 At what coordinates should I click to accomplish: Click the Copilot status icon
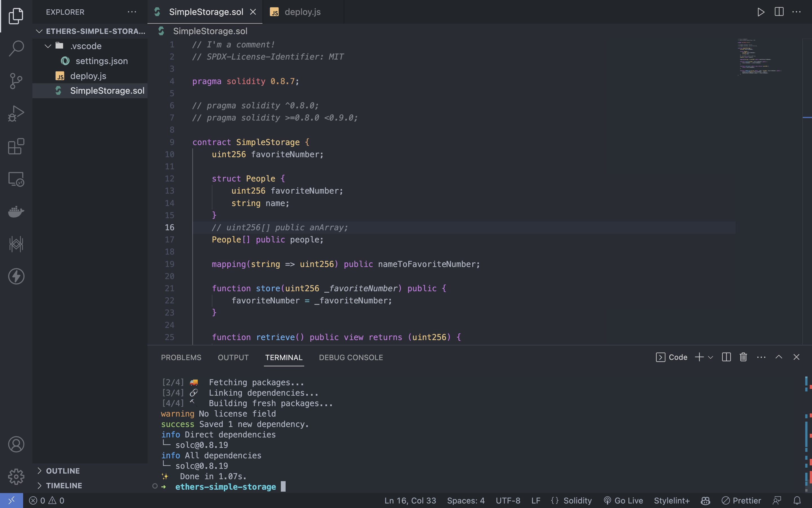[x=705, y=501]
